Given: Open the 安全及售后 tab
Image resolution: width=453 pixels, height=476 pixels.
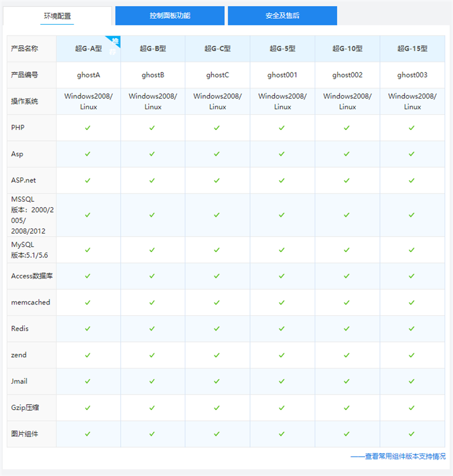Looking at the screenshot, I should pyautogui.click(x=282, y=16).
